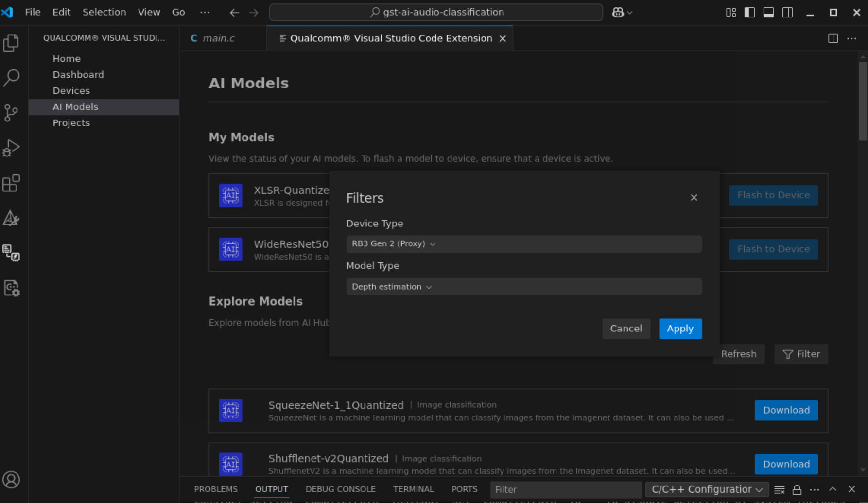Close the bottom panel
This screenshot has width=868, height=503.
pos(851,489)
